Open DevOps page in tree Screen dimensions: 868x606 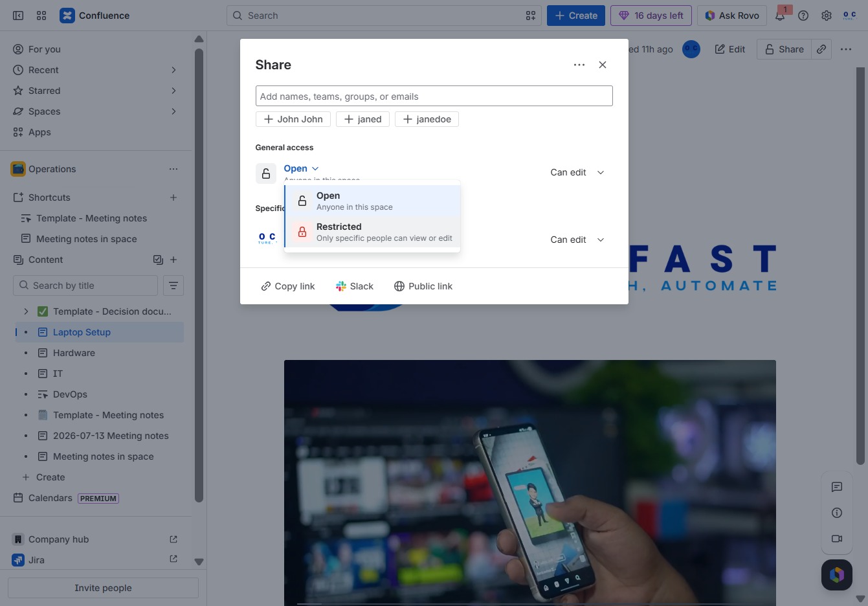pyautogui.click(x=70, y=394)
